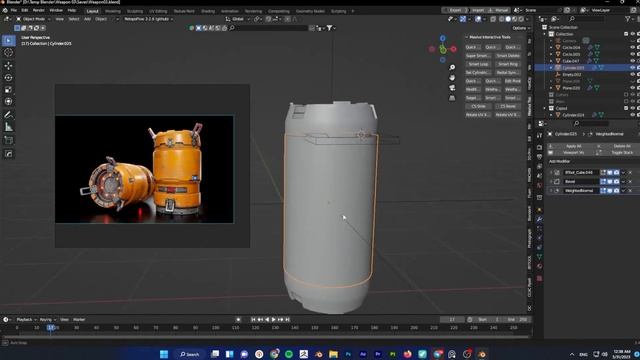Activate the Move tool
The height and width of the screenshot is (360, 640).
pos(8,66)
